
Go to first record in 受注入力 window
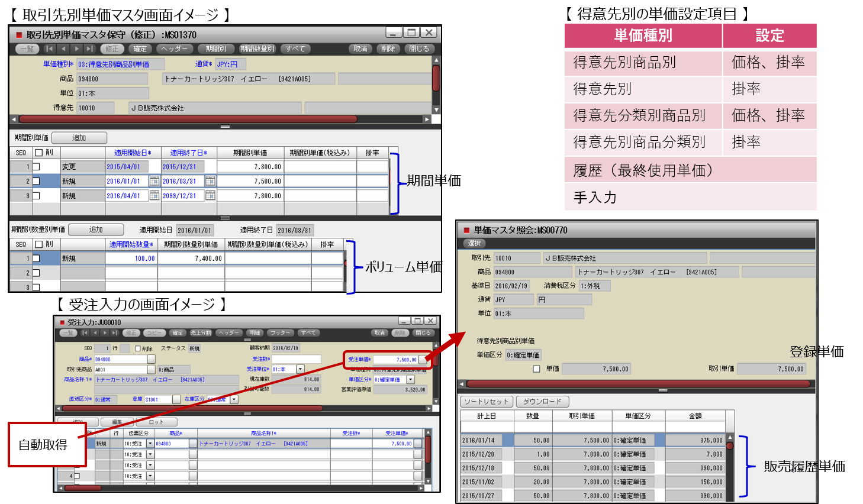[x=85, y=333]
